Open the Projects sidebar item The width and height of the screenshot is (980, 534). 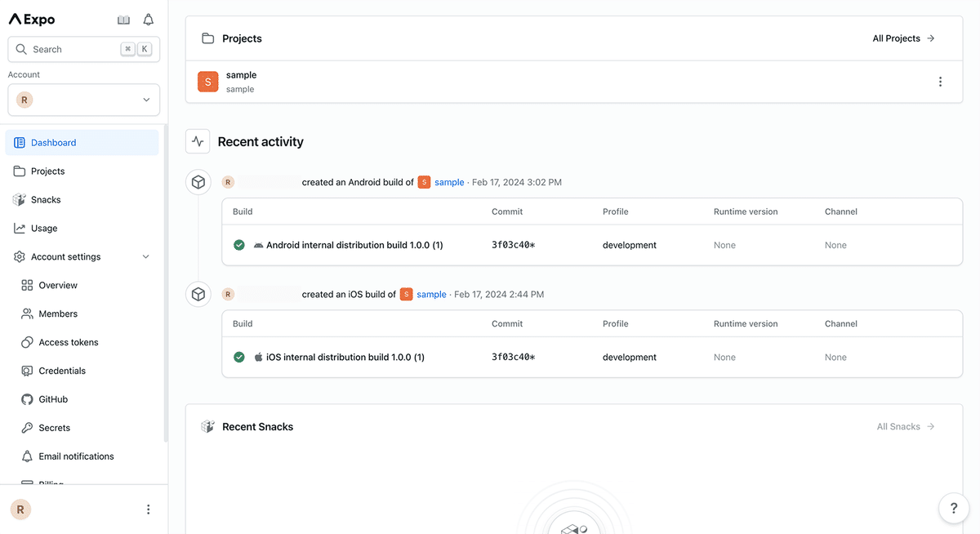click(x=47, y=171)
